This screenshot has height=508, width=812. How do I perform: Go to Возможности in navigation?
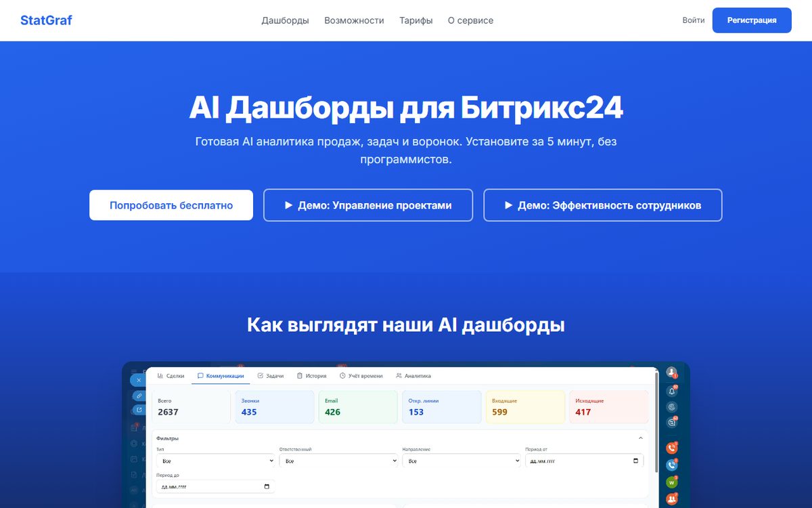(354, 20)
